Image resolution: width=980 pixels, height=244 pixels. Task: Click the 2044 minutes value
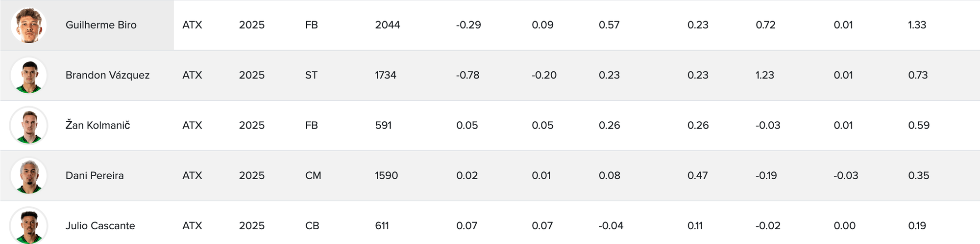click(388, 25)
